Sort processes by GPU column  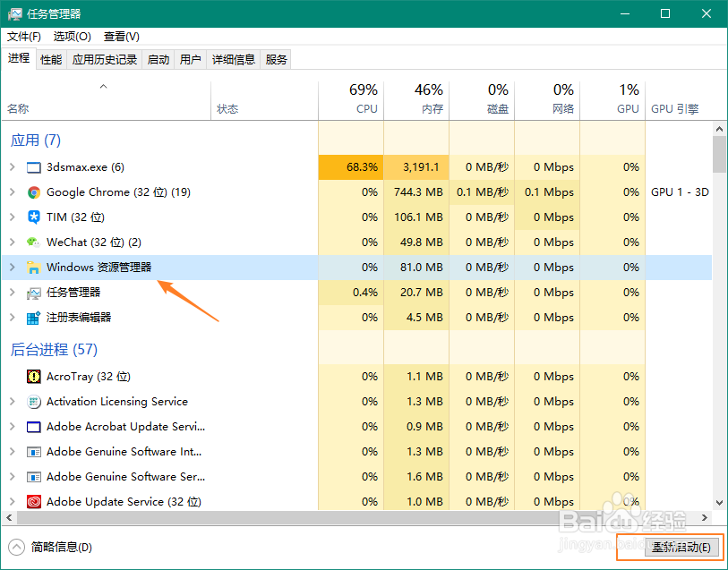612,100
